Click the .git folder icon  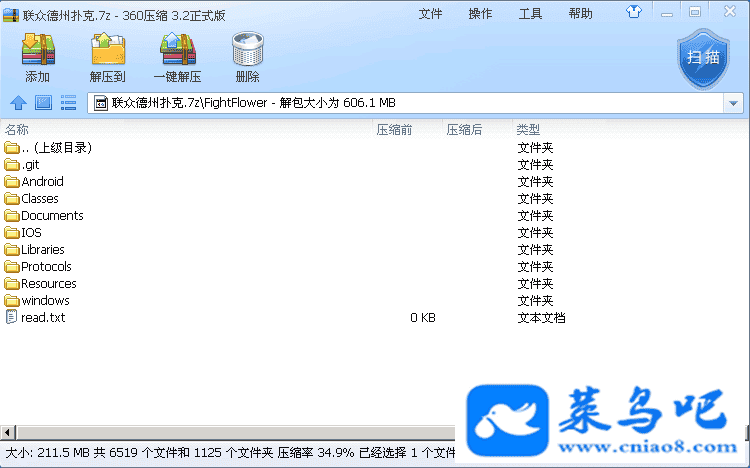12,165
